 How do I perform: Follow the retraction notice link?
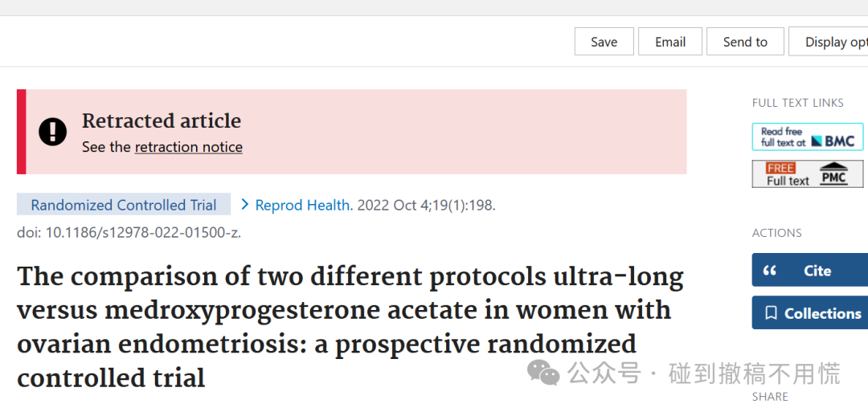coord(189,147)
